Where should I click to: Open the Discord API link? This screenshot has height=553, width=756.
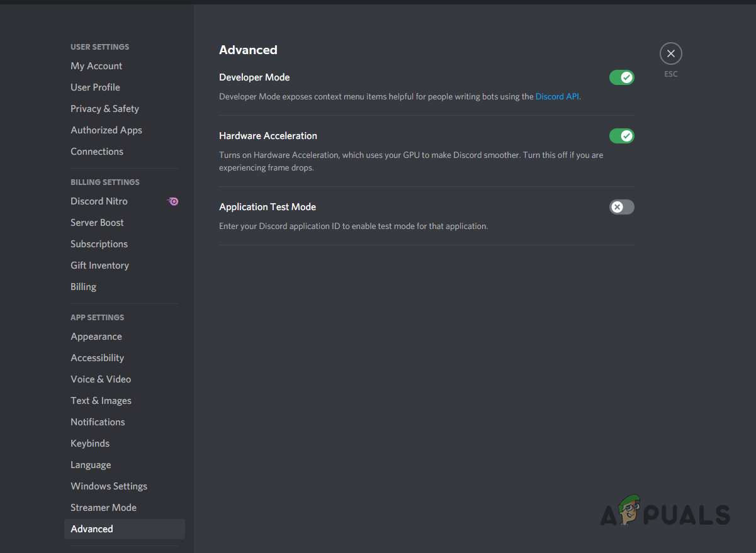(x=556, y=97)
